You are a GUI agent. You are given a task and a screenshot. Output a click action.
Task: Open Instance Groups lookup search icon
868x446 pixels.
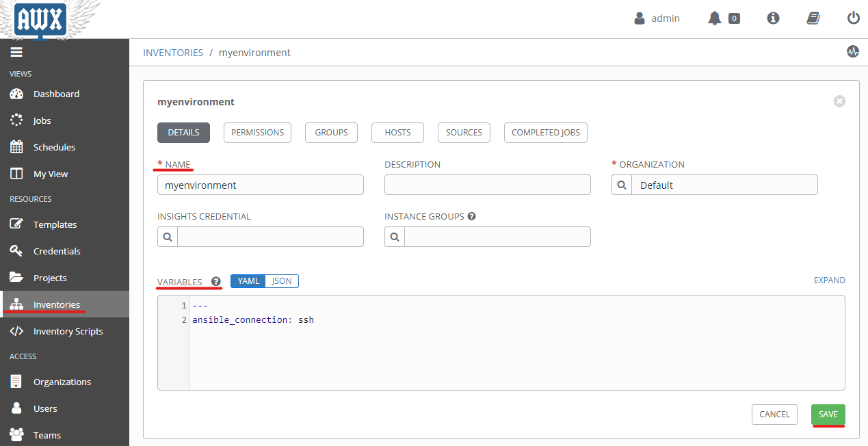click(x=395, y=237)
